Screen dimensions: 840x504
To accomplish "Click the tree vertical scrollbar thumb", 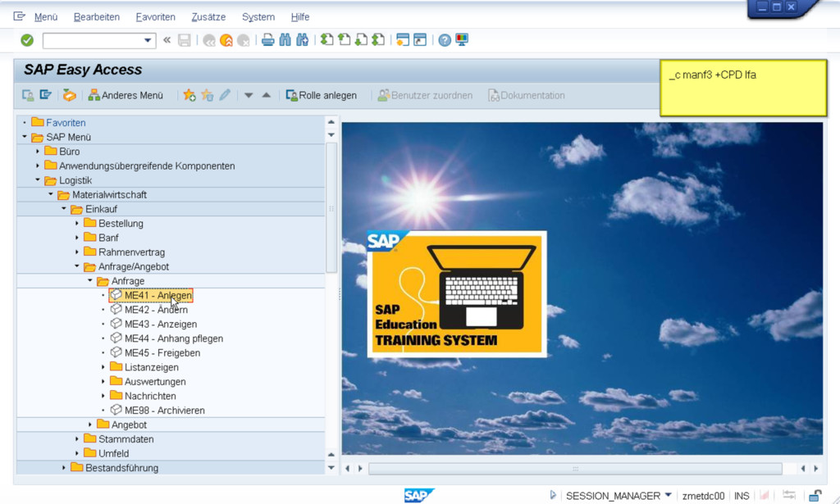I will point(331,207).
